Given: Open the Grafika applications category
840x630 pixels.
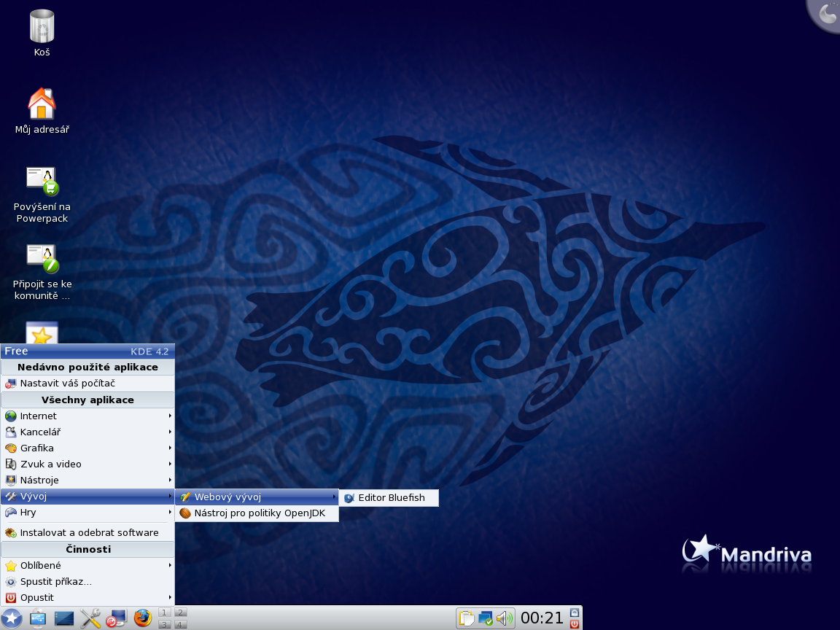Looking at the screenshot, I should click(x=87, y=448).
